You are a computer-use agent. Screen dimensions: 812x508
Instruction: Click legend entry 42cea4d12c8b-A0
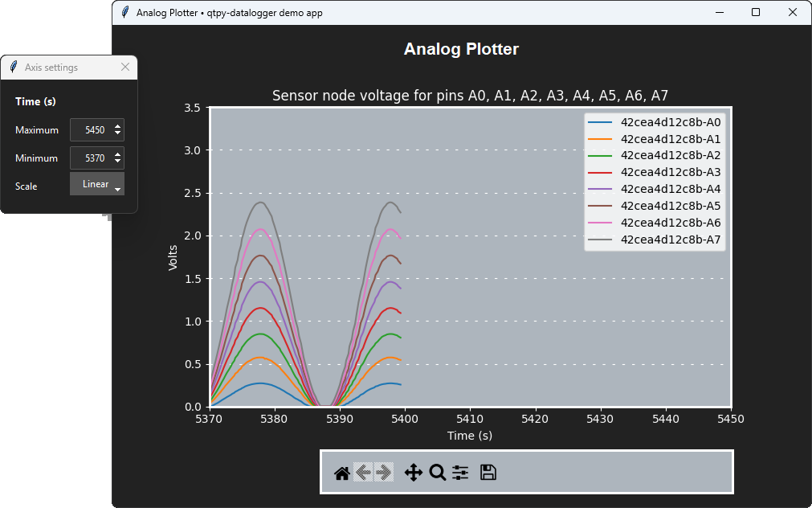(654, 122)
